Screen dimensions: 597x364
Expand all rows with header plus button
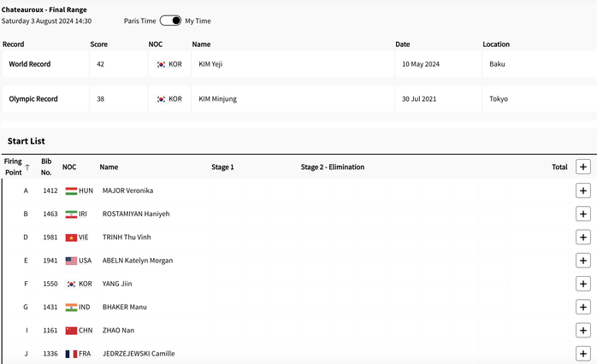tap(583, 167)
